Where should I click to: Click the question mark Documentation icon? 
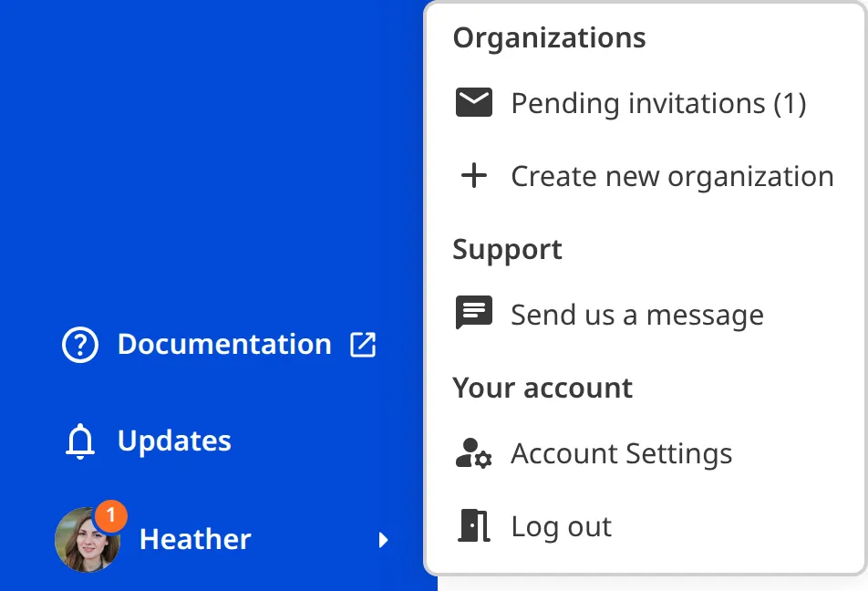[x=80, y=345]
